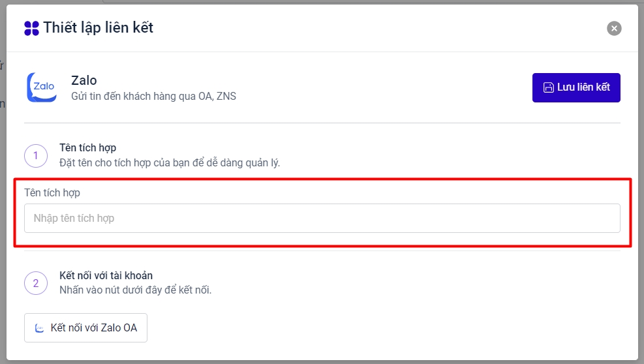Screen dimensions: 644x364
Task: Click the four-leaf clover logo in header
Action: [31, 28]
